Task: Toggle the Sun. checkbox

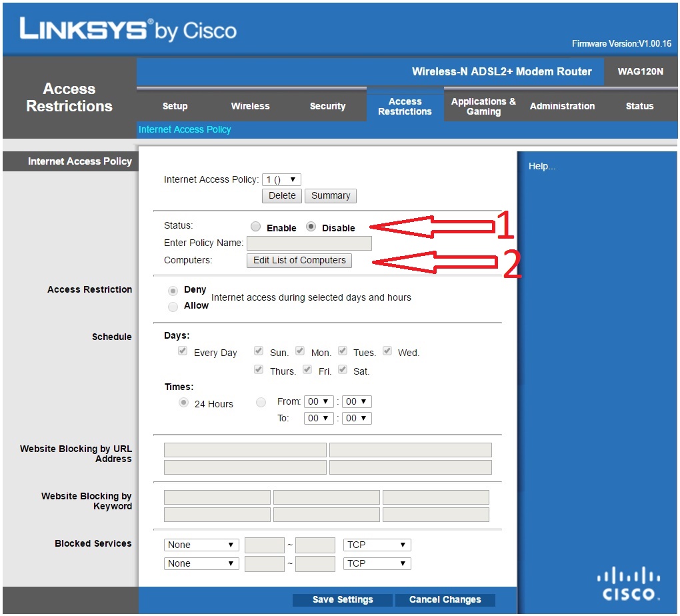Action: [259, 351]
